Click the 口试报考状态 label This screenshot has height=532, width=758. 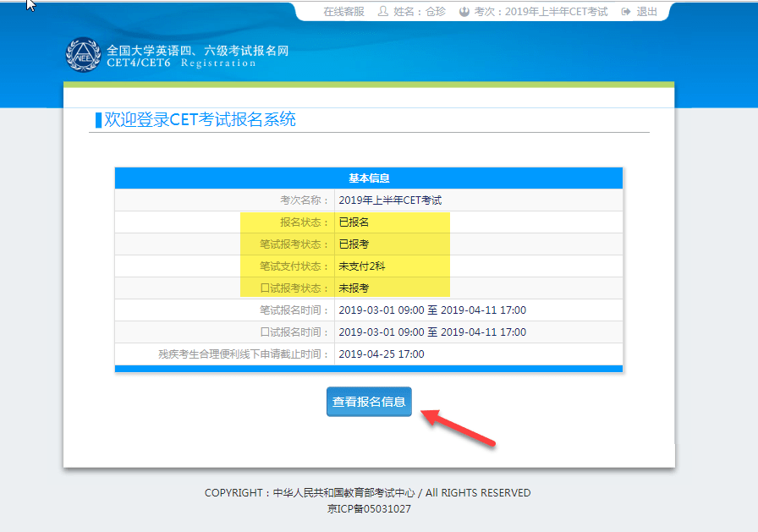pyautogui.click(x=294, y=288)
